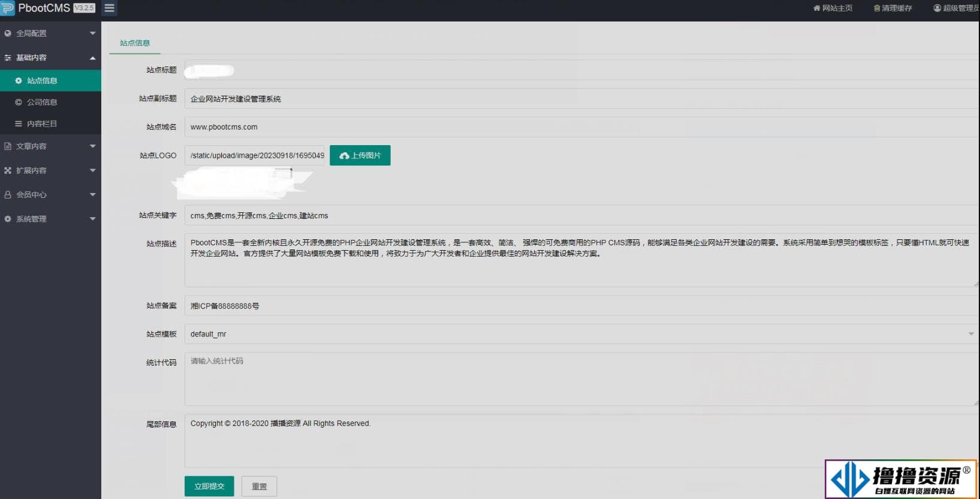Screen dimensions: 980x499
Task: Click the 站点信息 gear icon
Action: pyautogui.click(x=19, y=80)
